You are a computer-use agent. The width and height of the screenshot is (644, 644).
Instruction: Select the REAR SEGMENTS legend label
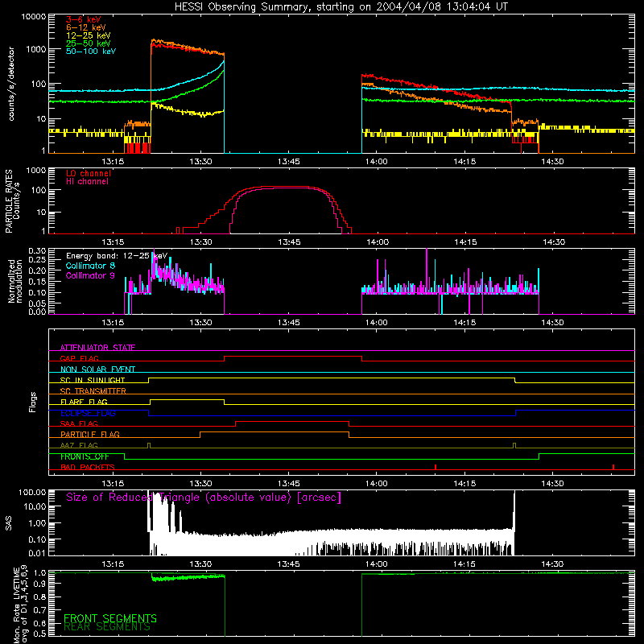point(107,626)
